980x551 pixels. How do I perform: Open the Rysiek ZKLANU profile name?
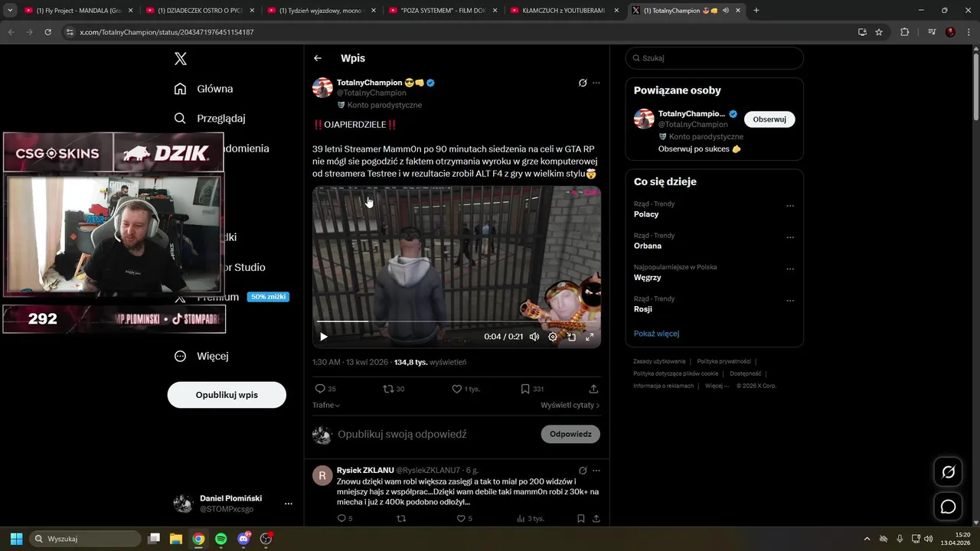[365, 470]
